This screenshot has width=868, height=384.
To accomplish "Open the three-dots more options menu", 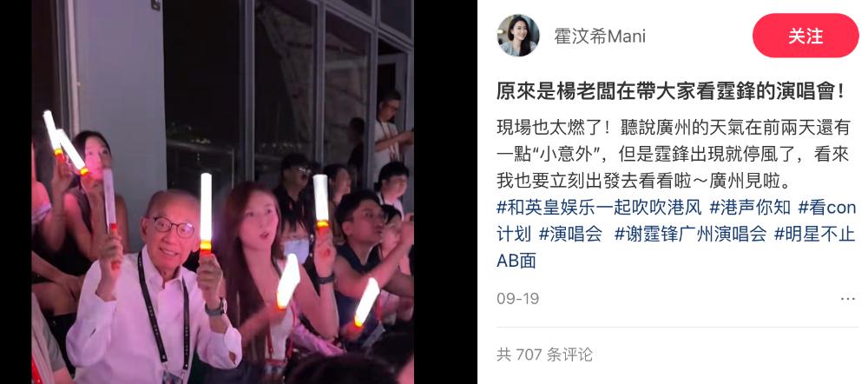I will (x=847, y=299).
